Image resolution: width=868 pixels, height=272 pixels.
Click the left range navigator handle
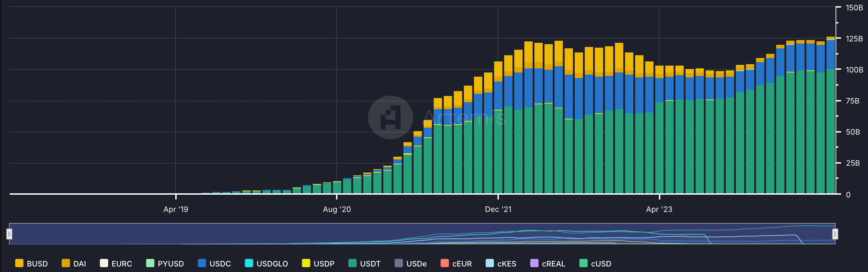click(9, 234)
